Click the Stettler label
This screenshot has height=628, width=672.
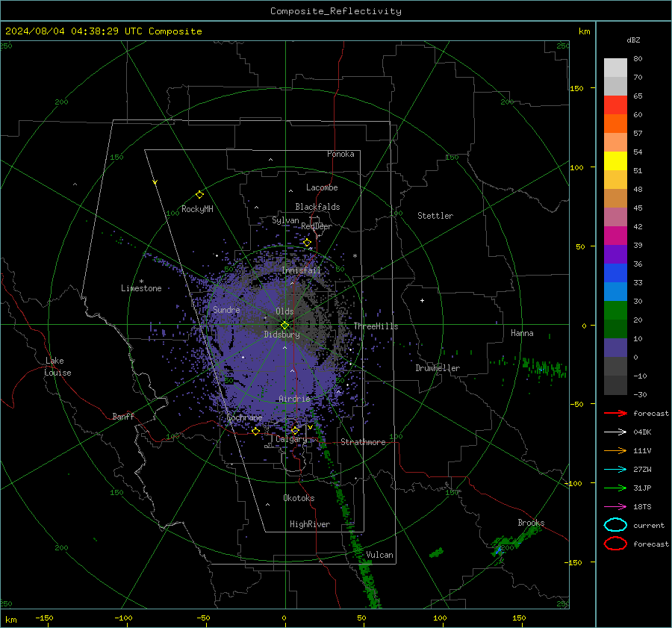click(435, 216)
